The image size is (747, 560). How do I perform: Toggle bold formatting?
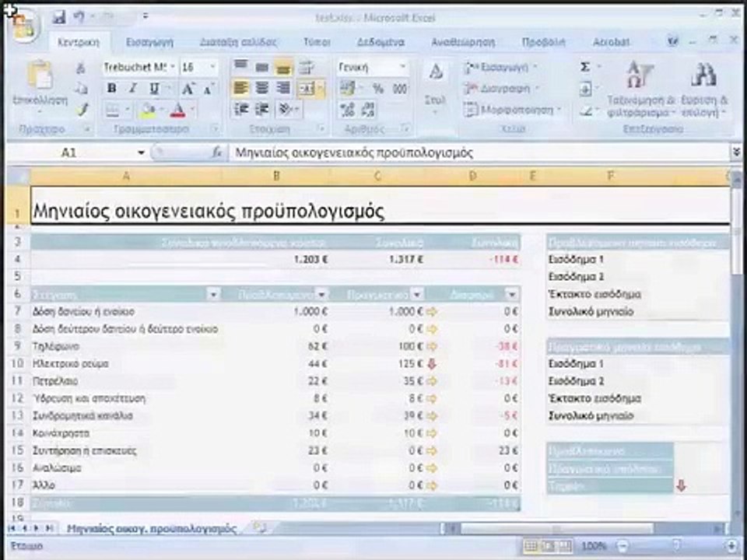pos(112,88)
